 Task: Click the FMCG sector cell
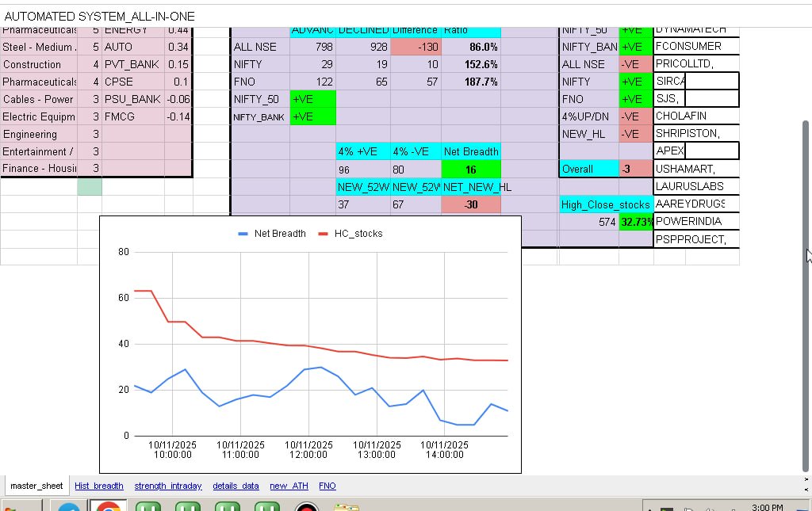click(133, 116)
